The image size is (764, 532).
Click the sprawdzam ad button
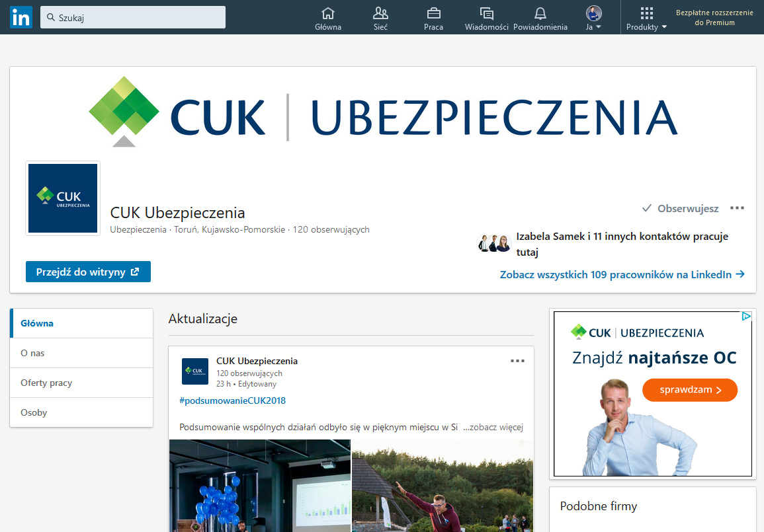click(x=690, y=390)
